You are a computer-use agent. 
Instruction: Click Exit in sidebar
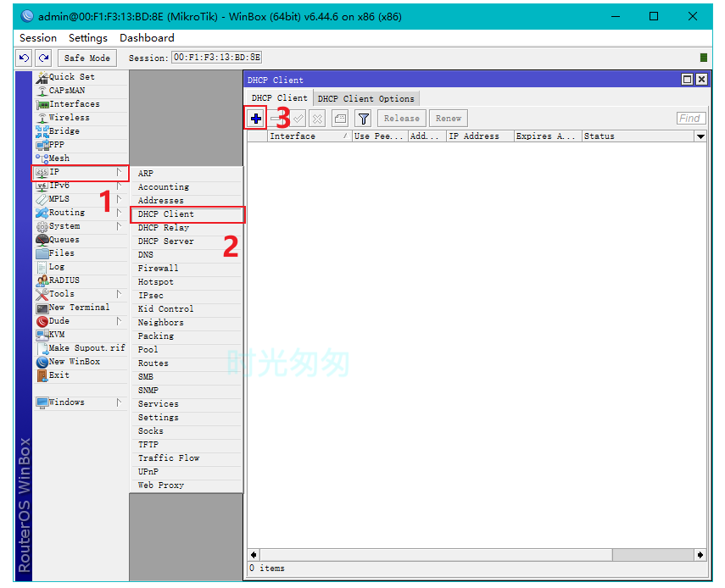coord(81,375)
